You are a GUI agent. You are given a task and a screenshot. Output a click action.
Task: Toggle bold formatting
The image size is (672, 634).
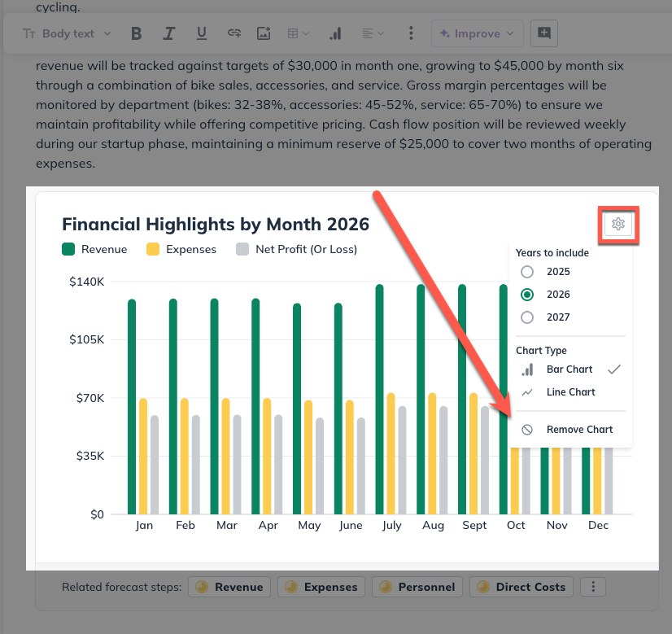coord(136,33)
